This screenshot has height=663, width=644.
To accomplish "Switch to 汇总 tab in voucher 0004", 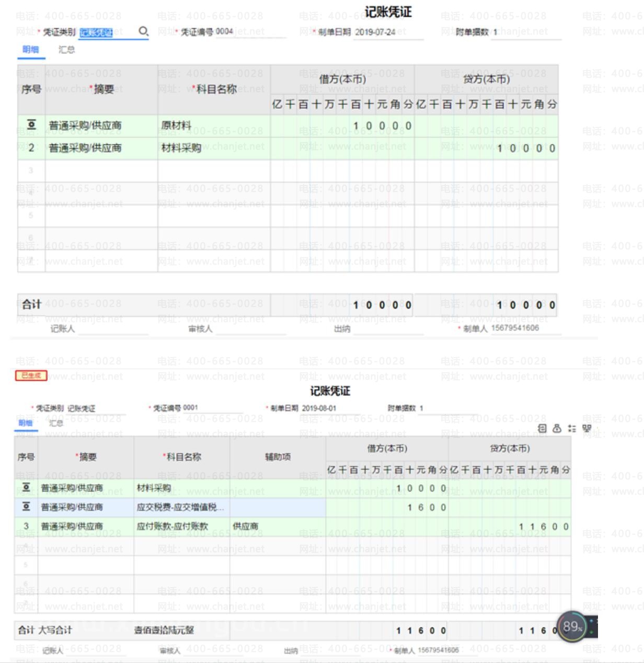I will (x=66, y=50).
